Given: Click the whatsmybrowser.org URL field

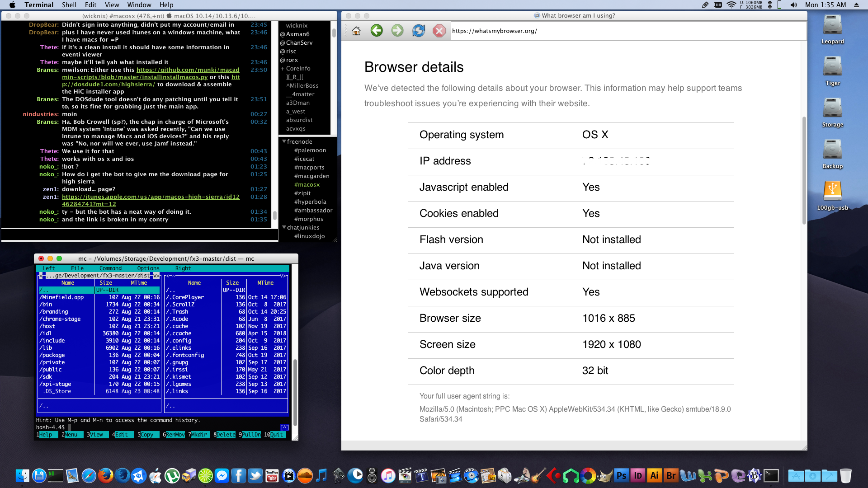Looking at the screenshot, I should pyautogui.click(x=628, y=31).
